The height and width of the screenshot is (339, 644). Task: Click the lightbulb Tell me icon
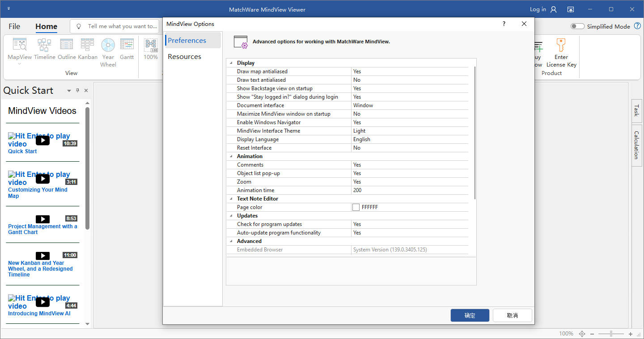pos(79,26)
